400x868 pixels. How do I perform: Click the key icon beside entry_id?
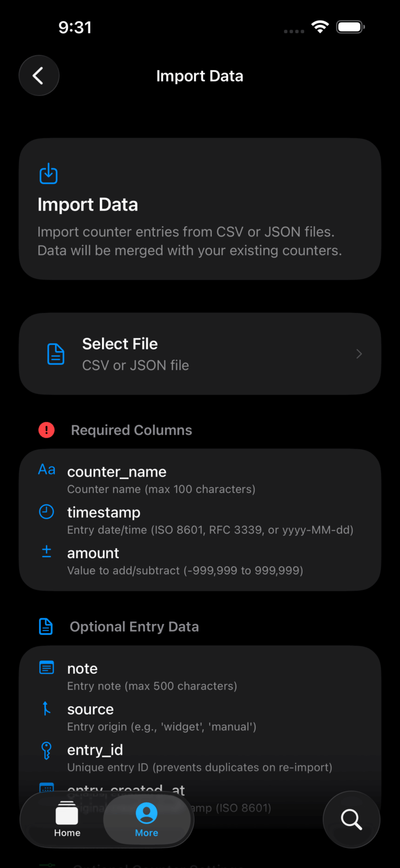(47, 750)
